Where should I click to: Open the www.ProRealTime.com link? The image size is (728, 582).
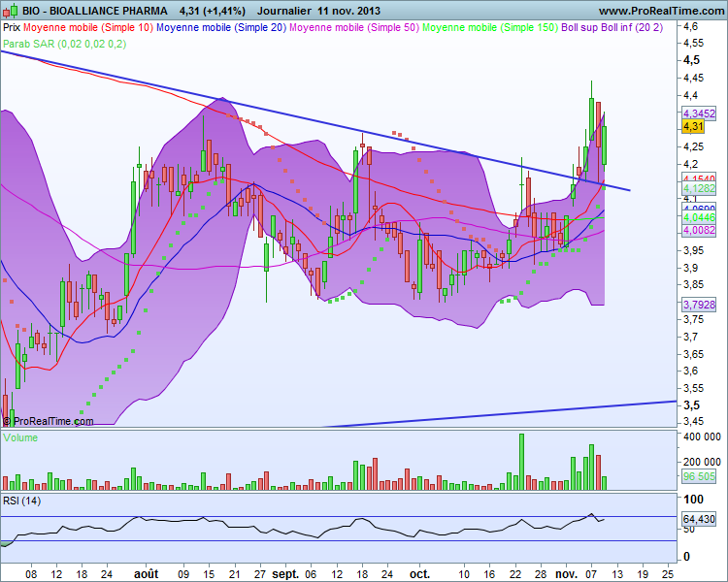(661, 11)
